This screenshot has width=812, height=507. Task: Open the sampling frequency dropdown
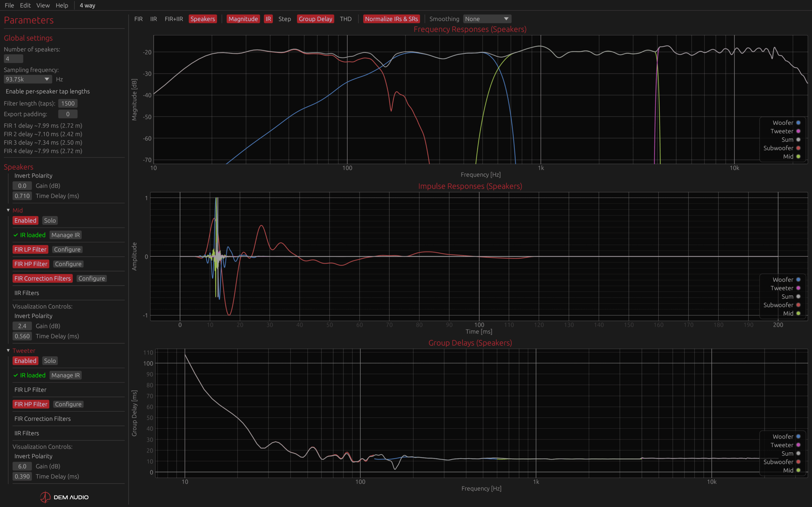coord(28,79)
